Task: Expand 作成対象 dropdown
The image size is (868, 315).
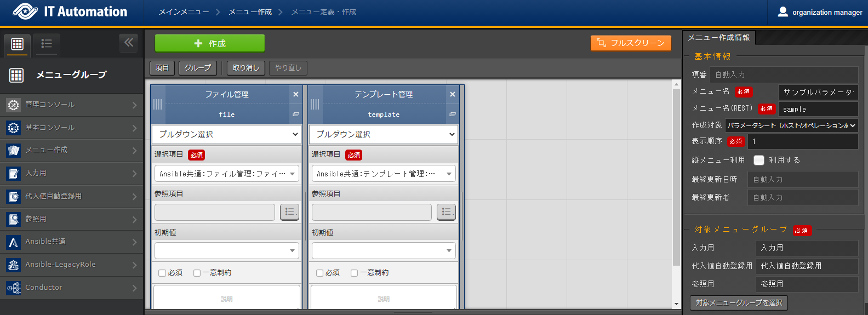Action: click(x=791, y=125)
